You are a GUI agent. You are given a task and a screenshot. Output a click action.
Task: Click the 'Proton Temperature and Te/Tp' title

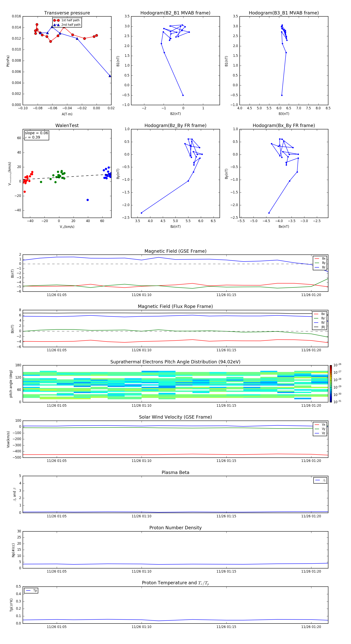(x=175, y=583)
